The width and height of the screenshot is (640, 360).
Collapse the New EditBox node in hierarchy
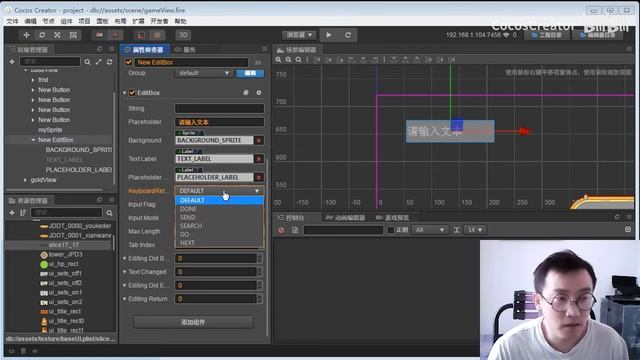[33, 140]
